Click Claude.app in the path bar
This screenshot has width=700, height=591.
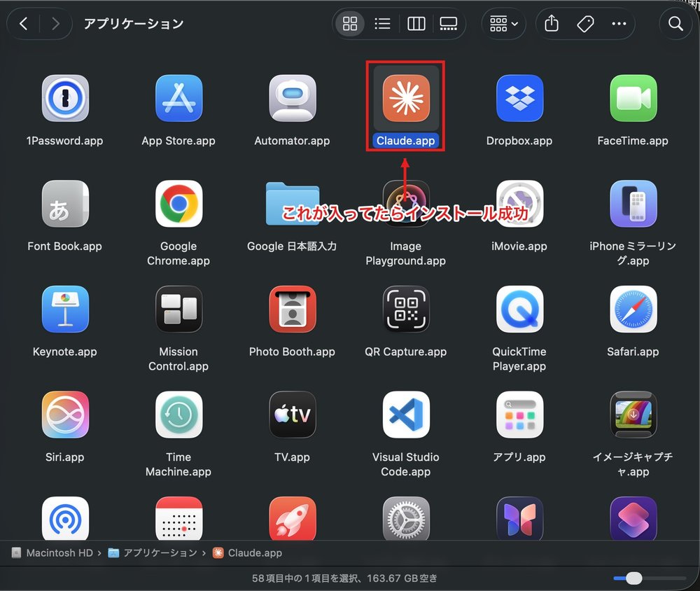coord(247,553)
